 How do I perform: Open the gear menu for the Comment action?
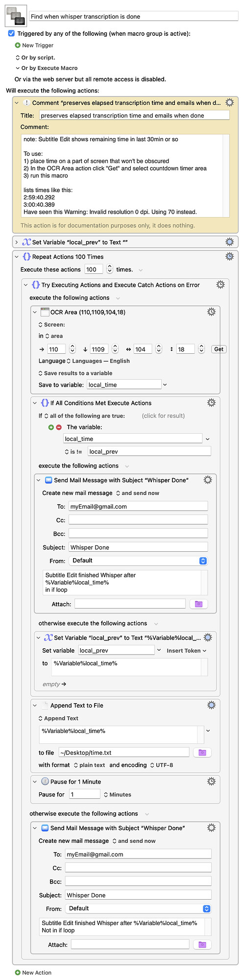click(x=229, y=102)
